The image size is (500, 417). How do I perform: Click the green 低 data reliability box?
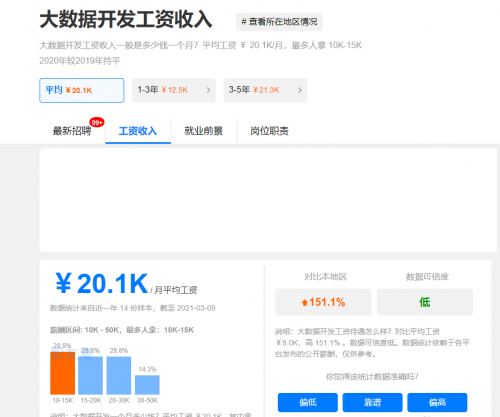(x=425, y=302)
